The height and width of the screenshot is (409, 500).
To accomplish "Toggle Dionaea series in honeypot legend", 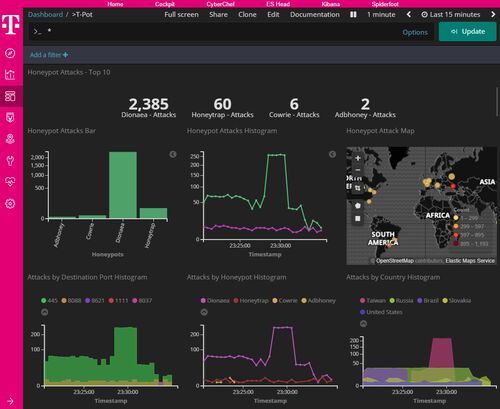I will [215, 301].
